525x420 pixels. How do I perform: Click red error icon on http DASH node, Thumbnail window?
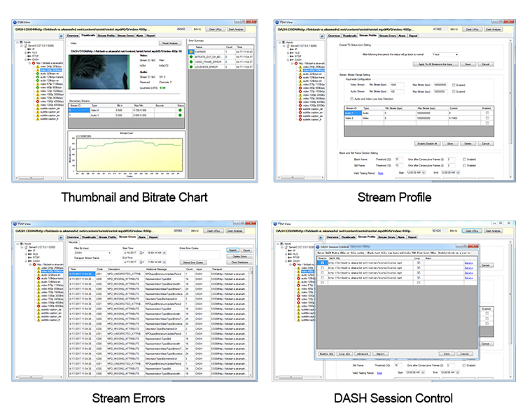click(x=34, y=63)
